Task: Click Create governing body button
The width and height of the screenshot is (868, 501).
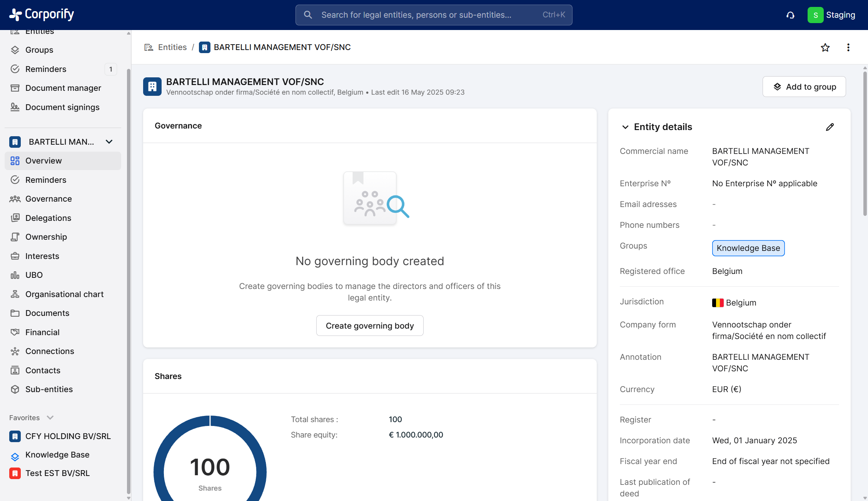Action: click(369, 326)
